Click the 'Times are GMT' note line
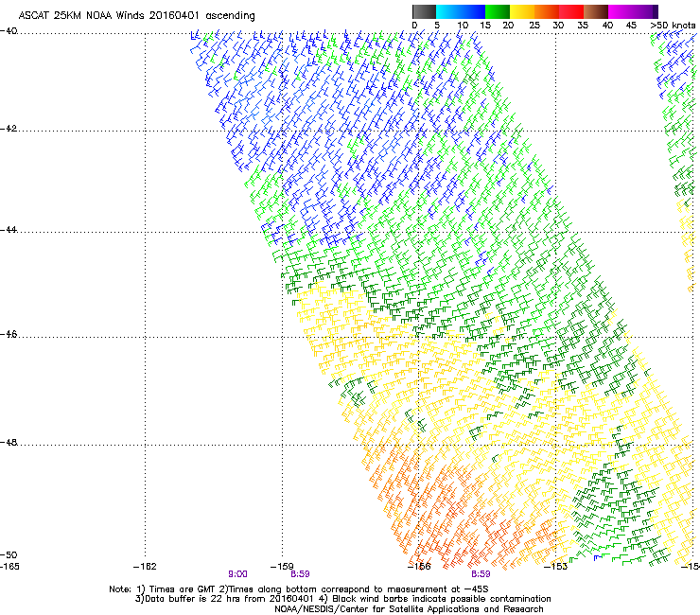 point(299,589)
